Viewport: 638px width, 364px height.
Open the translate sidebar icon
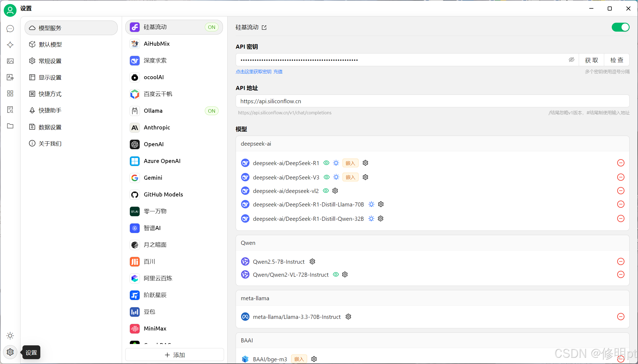click(x=10, y=77)
